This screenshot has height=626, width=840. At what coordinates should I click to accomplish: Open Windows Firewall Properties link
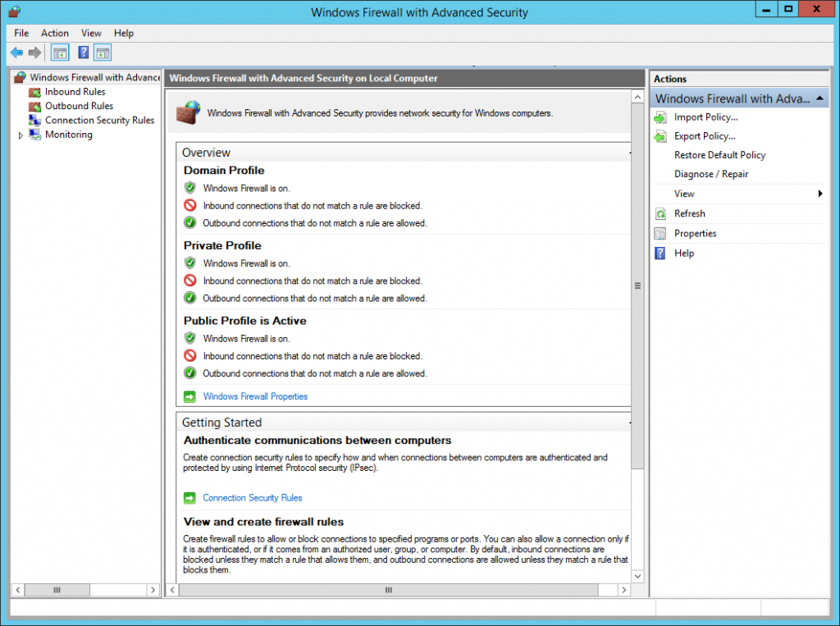(255, 396)
